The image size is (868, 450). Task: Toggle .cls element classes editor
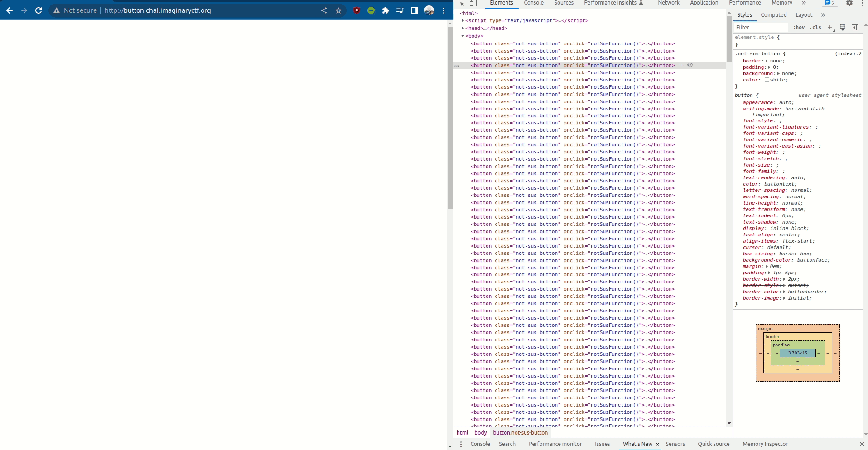[815, 27]
